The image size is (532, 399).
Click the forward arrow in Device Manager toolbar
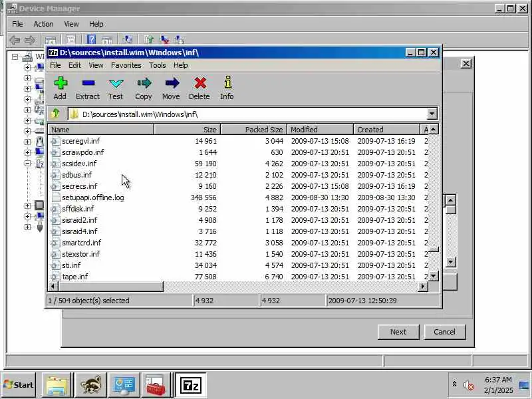point(29,40)
